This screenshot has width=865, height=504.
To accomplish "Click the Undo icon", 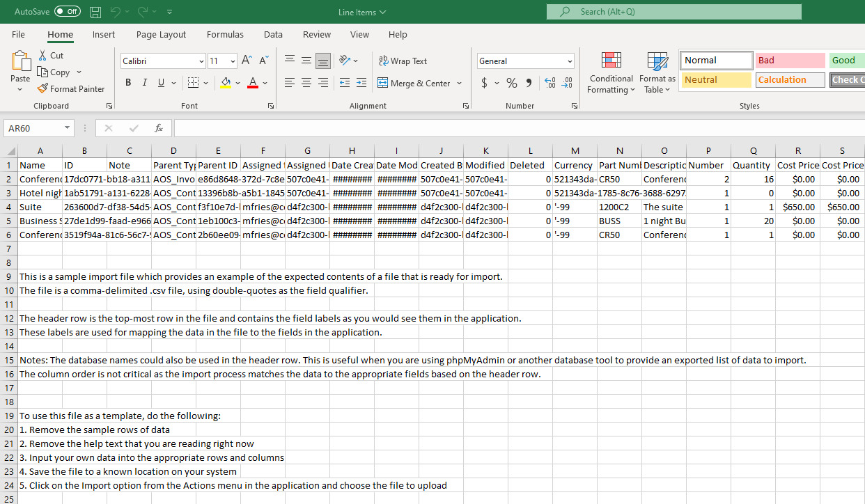I will [x=116, y=12].
